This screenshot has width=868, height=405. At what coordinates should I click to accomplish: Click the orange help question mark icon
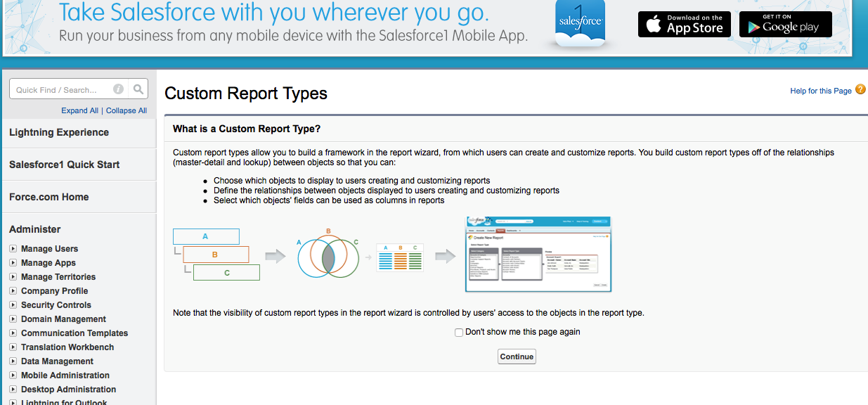pyautogui.click(x=860, y=90)
